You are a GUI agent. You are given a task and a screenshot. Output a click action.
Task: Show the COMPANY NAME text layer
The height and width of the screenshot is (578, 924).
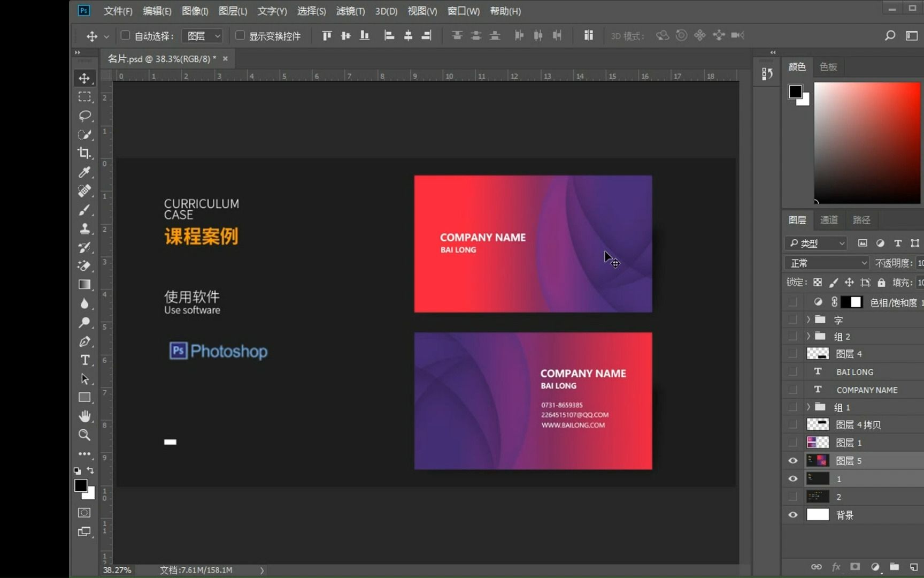pos(793,390)
